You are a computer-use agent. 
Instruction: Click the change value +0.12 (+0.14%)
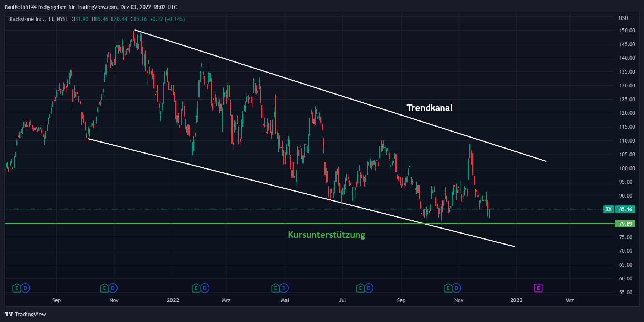point(167,19)
